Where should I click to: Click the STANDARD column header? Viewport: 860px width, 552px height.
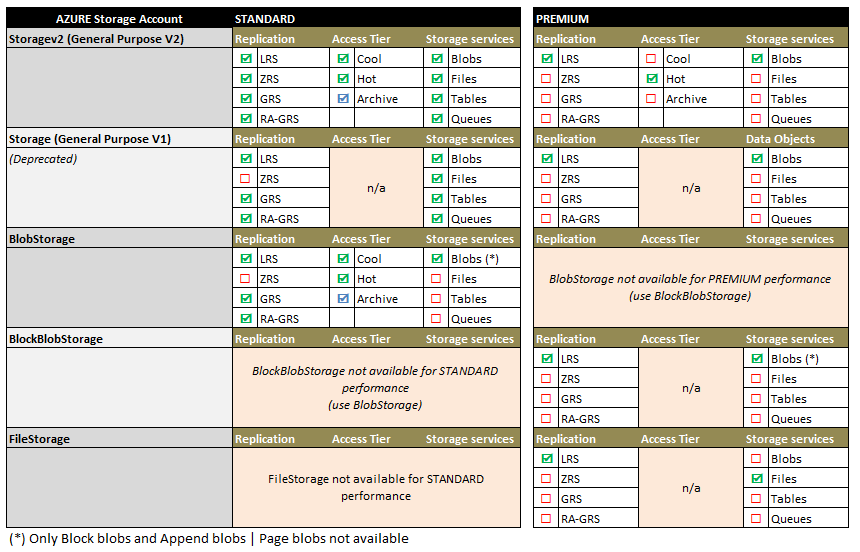click(265, 19)
